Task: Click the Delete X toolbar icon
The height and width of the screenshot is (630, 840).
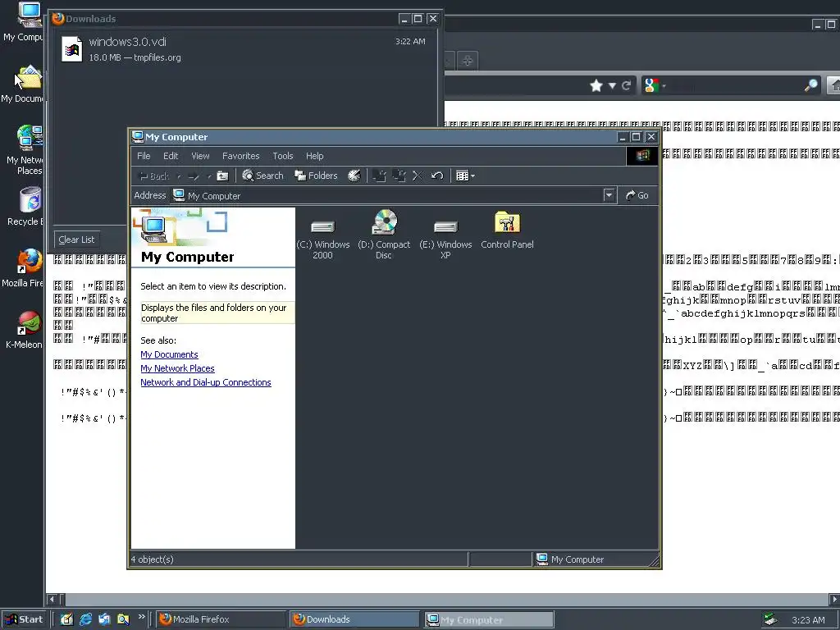Action: [418, 176]
